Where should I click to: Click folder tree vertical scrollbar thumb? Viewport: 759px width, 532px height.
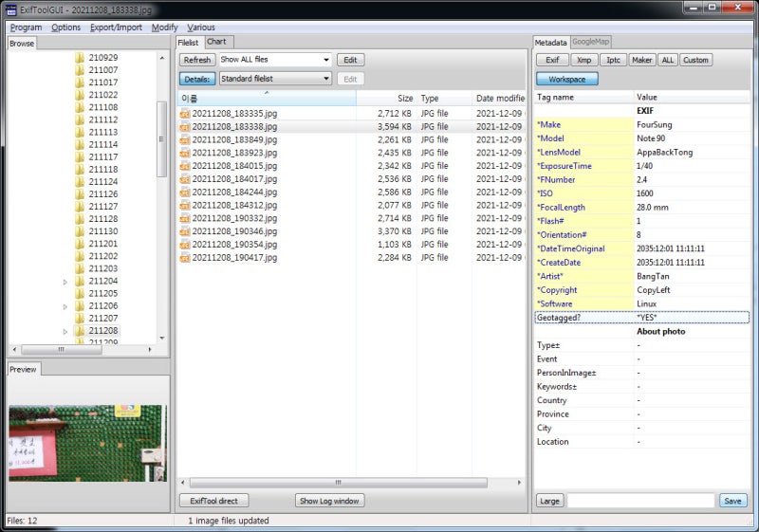coord(161,139)
